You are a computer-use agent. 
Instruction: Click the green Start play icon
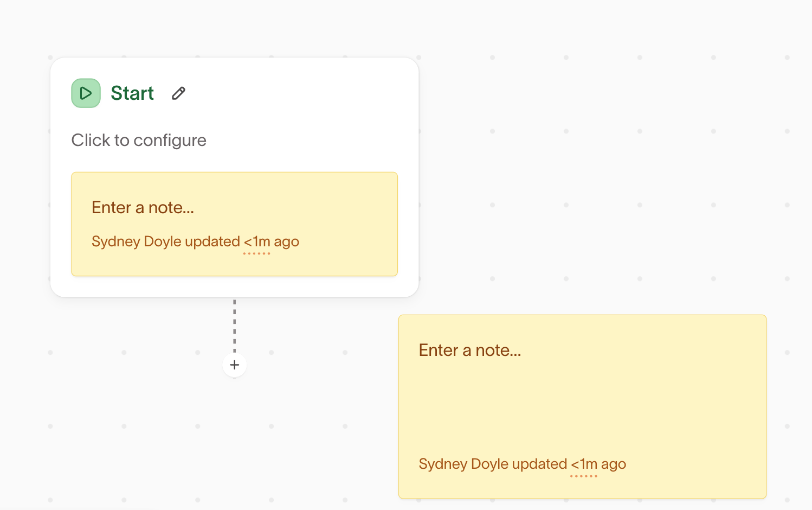(86, 93)
